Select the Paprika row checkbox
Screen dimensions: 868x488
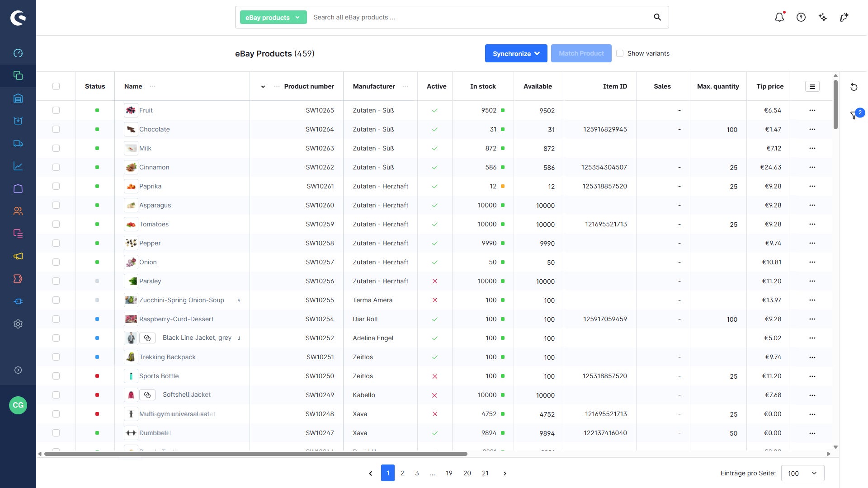point(56,186)
